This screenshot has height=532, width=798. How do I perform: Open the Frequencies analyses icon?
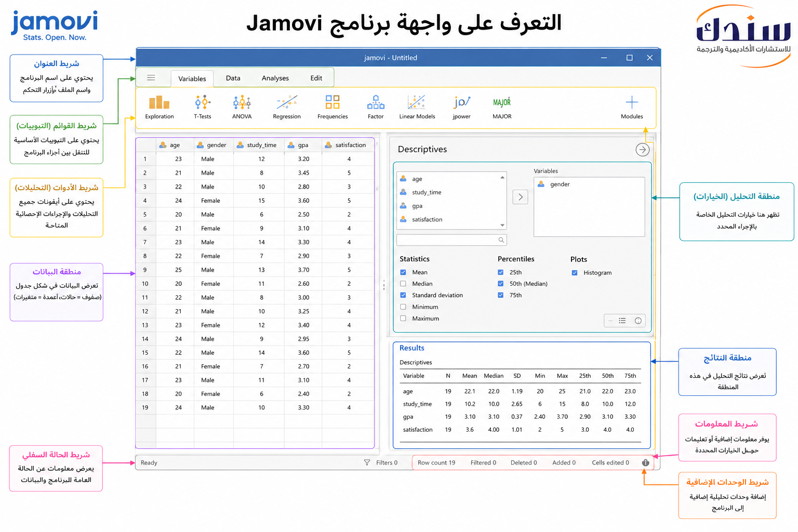pos(332,108)
